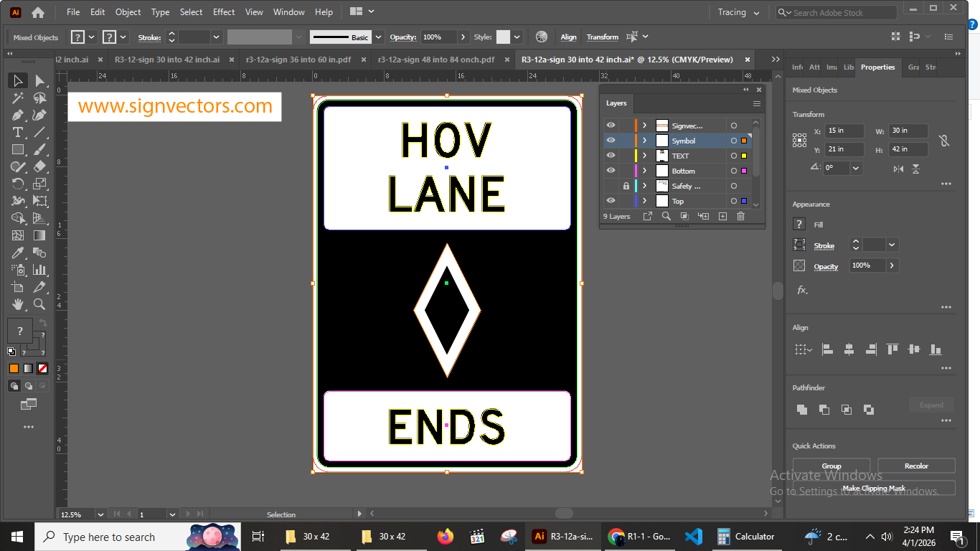Click the trash icon in the Layers panel

click(741, 216)
